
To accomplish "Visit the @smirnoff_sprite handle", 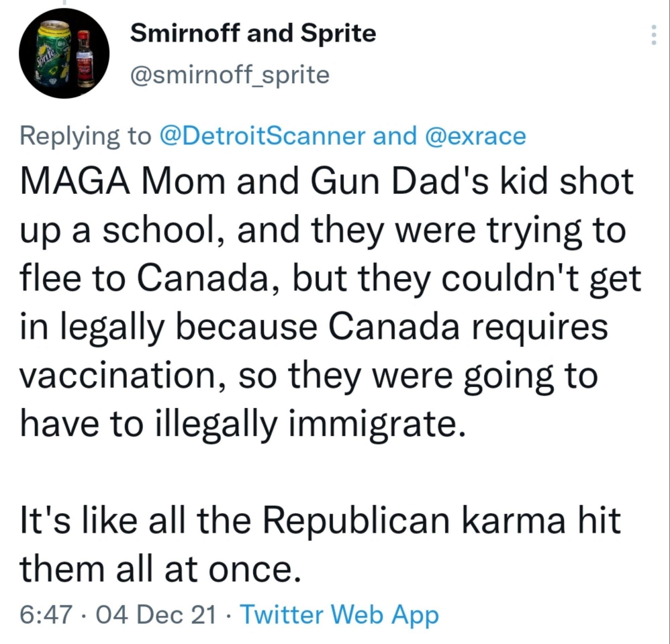I will (230, 74).
